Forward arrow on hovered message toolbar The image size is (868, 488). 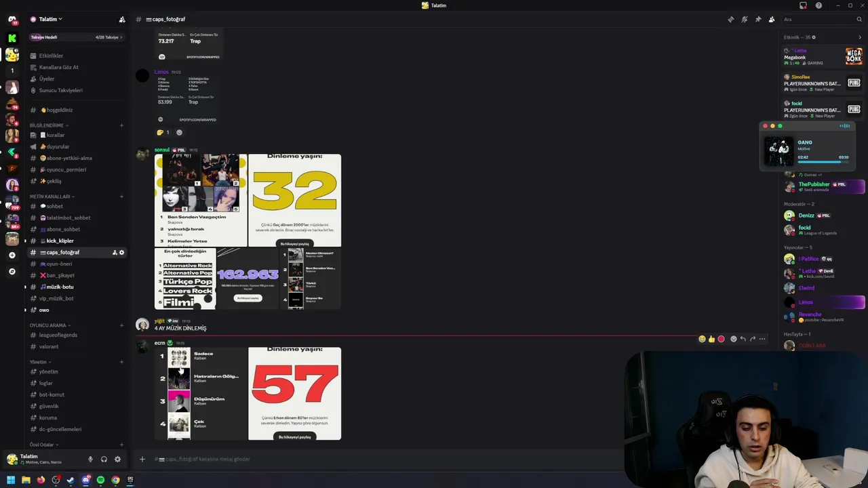tap(753, 339)
